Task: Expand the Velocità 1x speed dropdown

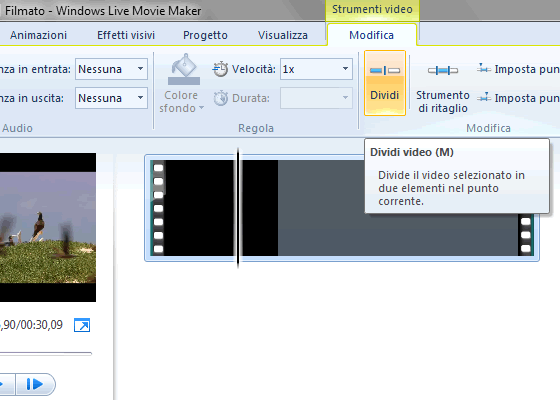Action: [316, 69]
